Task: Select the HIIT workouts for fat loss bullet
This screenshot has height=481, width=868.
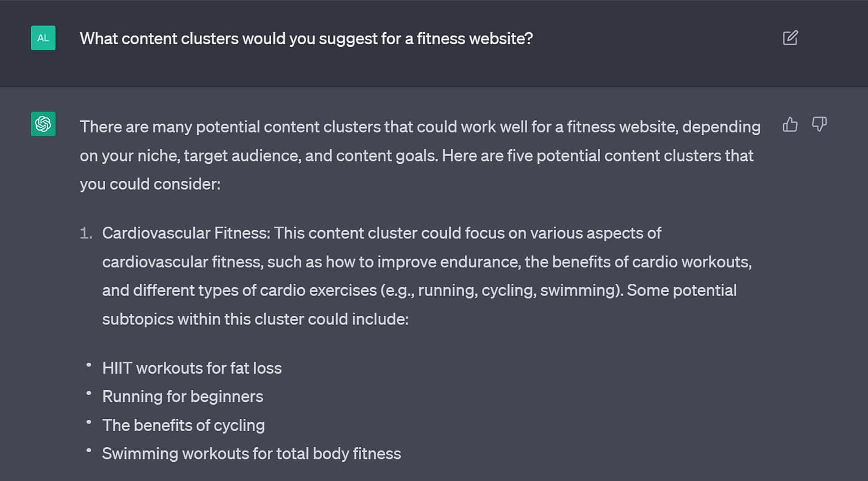Action: click(x=192, y=368)
